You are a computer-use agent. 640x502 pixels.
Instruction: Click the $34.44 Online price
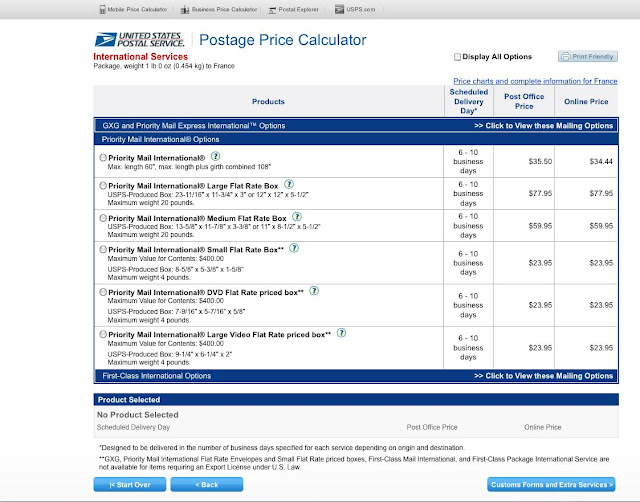(601, 161)
